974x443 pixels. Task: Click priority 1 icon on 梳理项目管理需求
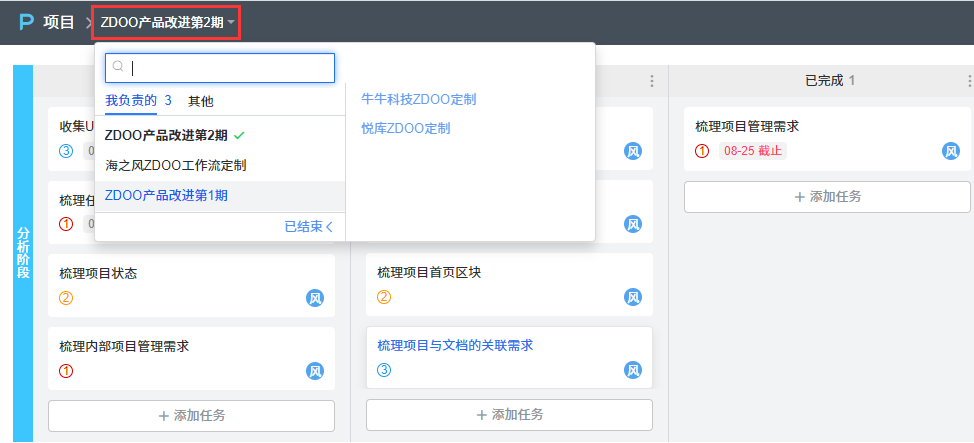click(703, 151)
